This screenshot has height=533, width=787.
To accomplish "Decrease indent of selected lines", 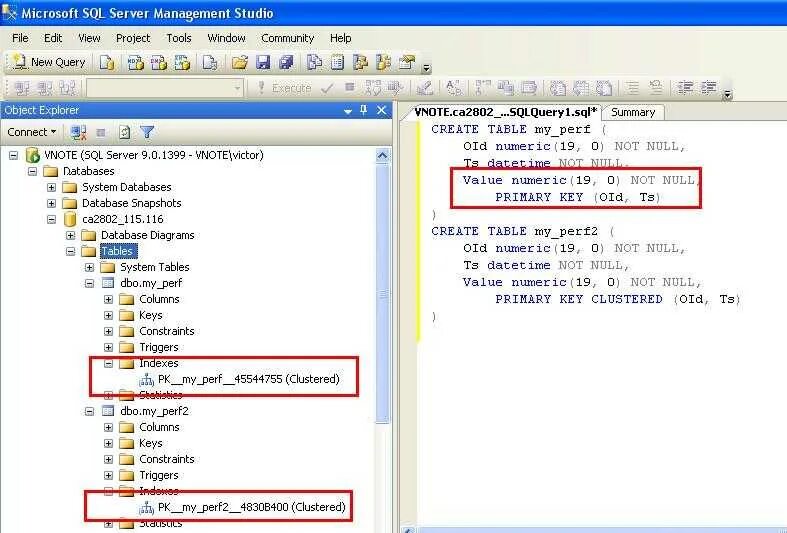I will coord(685,88).
